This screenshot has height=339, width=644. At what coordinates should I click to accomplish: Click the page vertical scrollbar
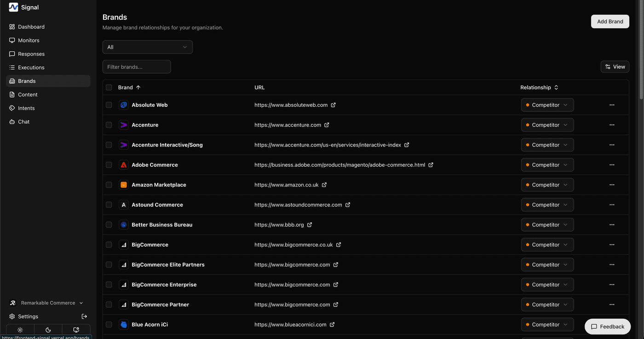click(642, 51)
